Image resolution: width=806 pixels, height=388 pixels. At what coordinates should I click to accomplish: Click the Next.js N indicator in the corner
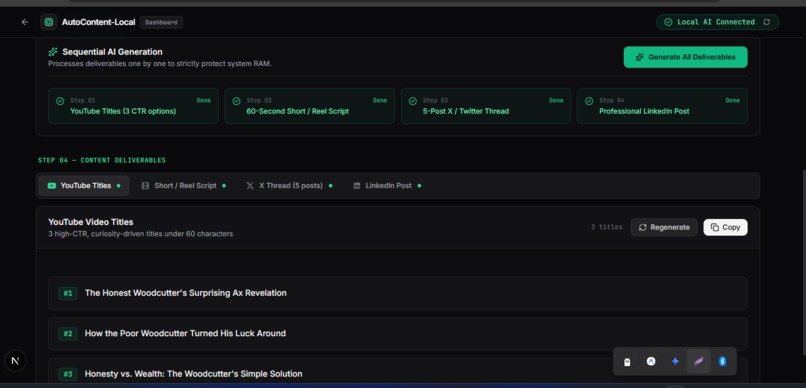[x=15, y=361]
